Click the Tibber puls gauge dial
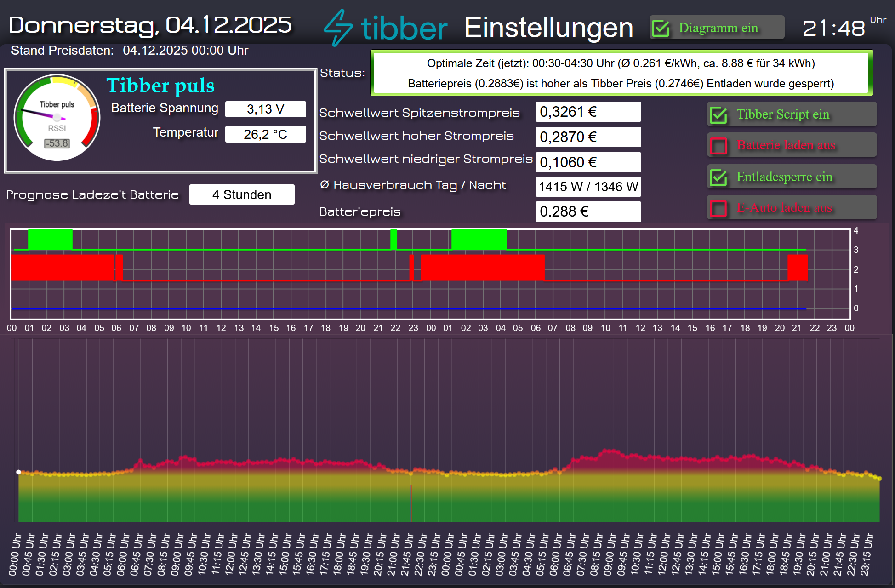The height and width of the screenshot is (588, 895). point(56,116)
